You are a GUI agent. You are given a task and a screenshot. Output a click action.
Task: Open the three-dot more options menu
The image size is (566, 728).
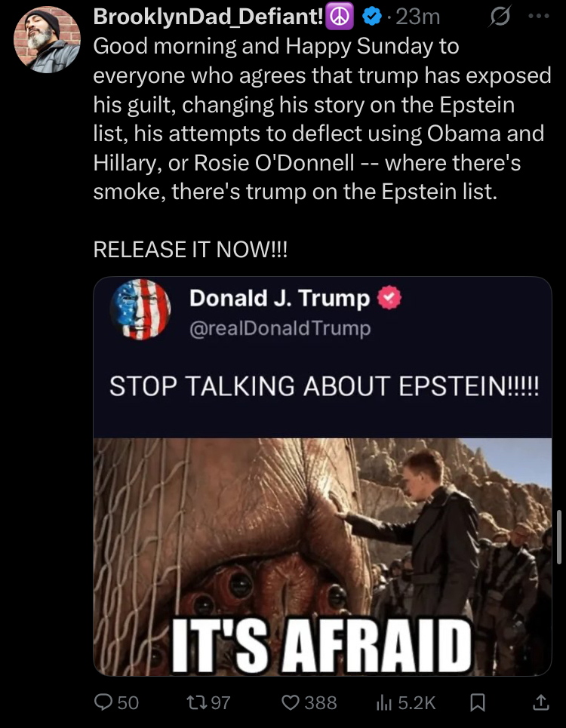click(x=539, y=17)
